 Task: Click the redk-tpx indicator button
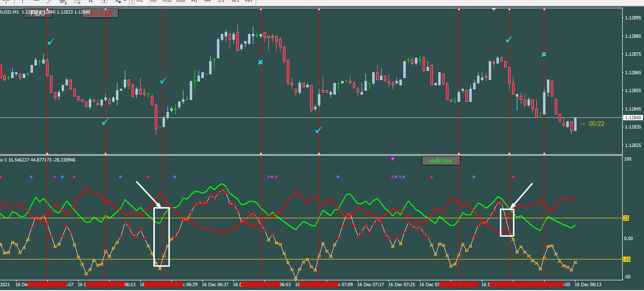click(441, 161)
